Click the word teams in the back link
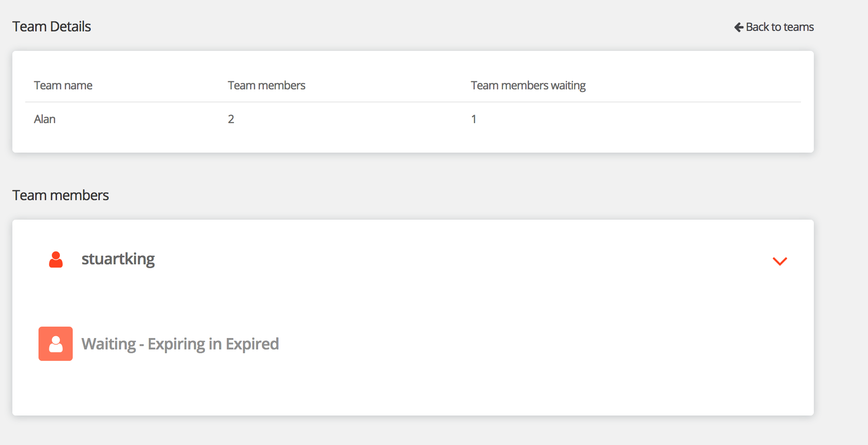Screen dimensions: 868x445 (x=799, y=27)
